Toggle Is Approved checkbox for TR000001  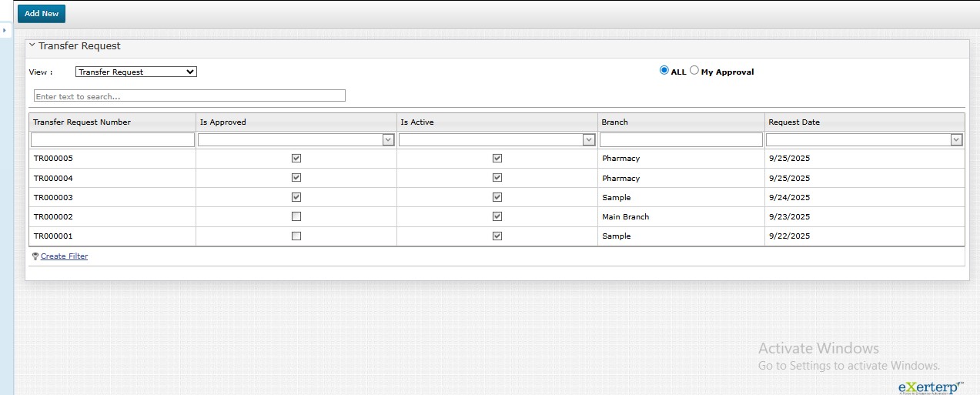pyautogui.click(x=296, y=236)
